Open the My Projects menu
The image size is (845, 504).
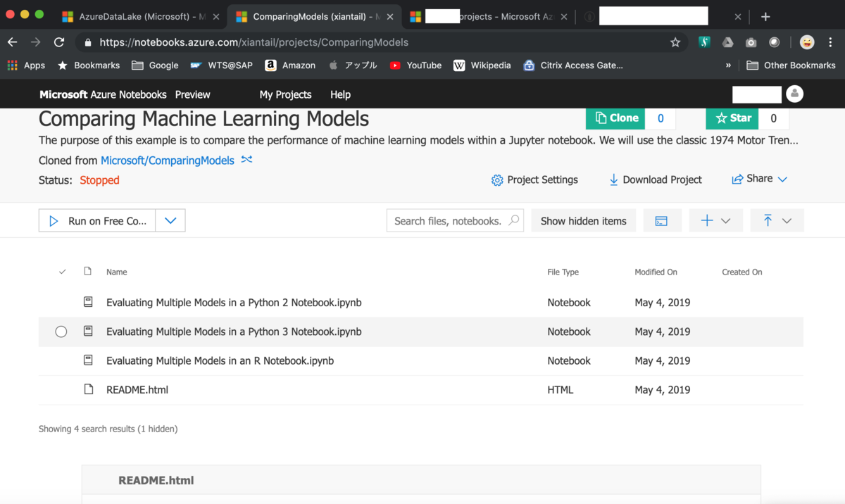[x=285, y=94]
